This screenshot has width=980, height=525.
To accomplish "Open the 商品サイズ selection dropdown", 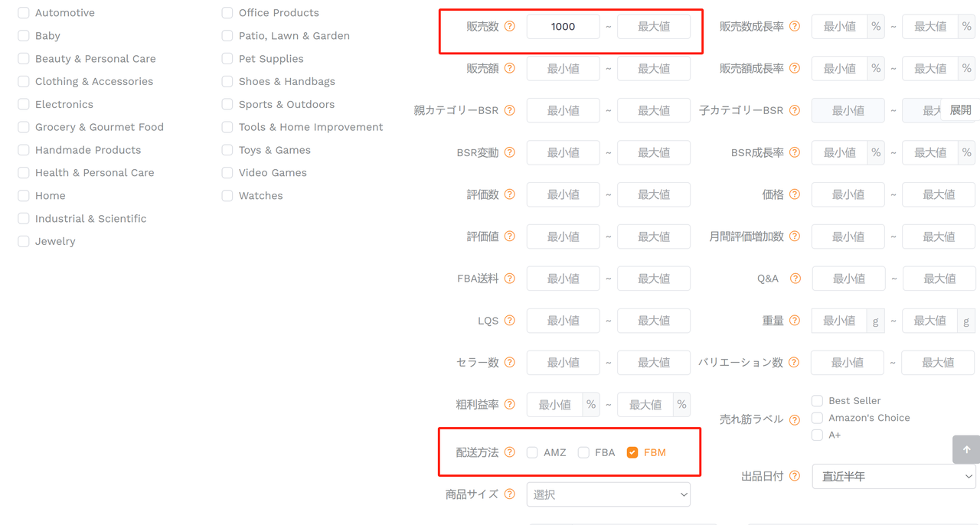I will 609,494.
